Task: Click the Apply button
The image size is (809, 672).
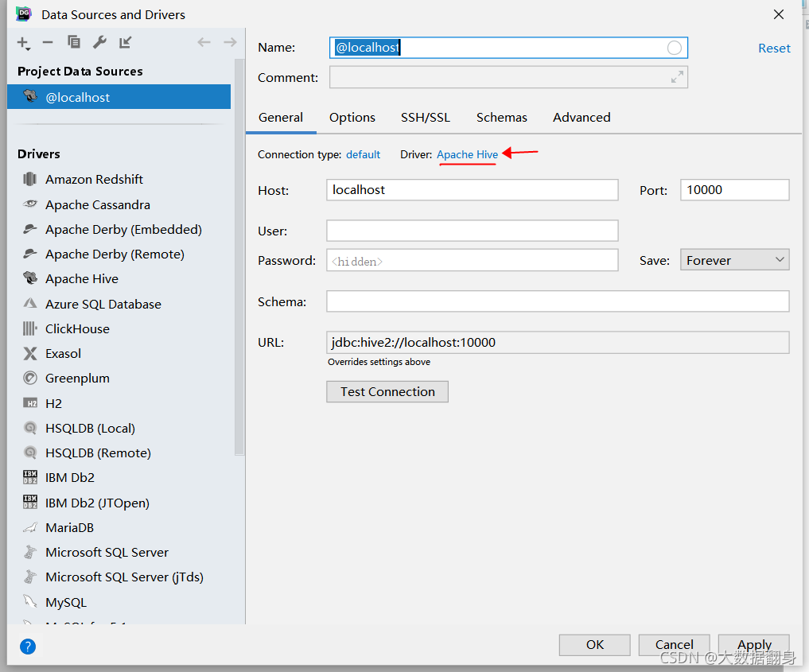Action: coord(754,645)
